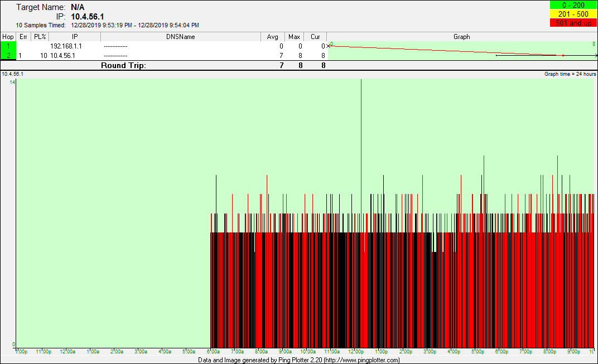The height and width of the screenshot is (364, 598).
Task: Select the yellow 201 - 500 legend swatch
Action: coord(573,14)
